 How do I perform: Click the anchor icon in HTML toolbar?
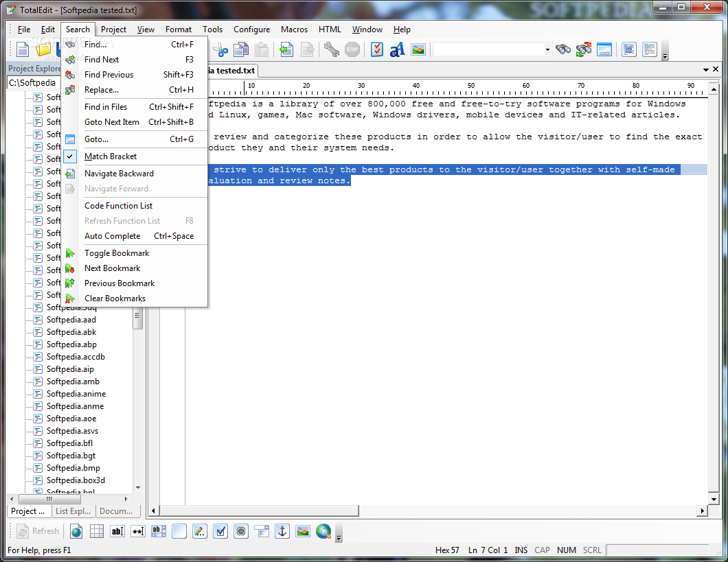click(x=282, y=531)
